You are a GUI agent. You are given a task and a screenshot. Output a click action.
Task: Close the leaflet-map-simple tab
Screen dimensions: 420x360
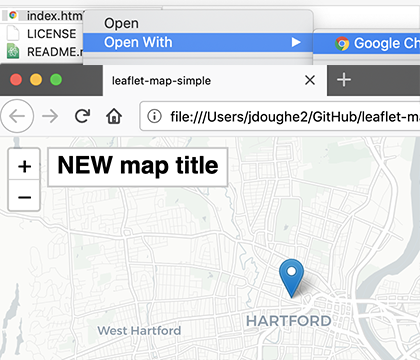pyautogui.click(x=310, y=80)
